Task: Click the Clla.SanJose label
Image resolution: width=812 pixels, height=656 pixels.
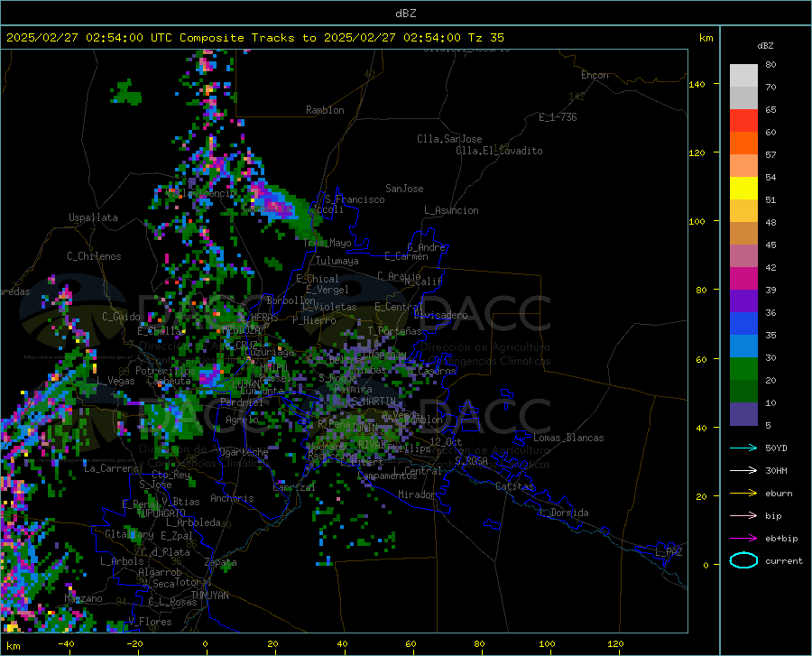Action: tap(449, 139)
